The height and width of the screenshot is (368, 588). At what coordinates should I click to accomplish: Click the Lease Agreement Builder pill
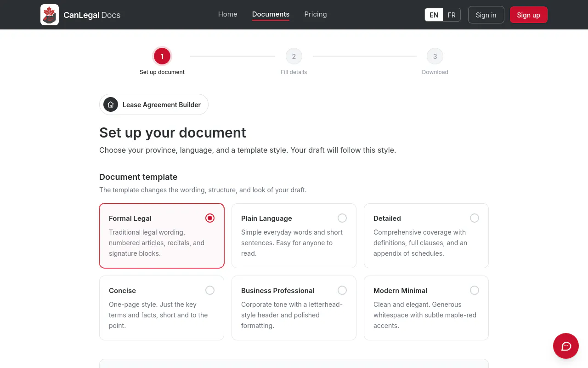154,104
